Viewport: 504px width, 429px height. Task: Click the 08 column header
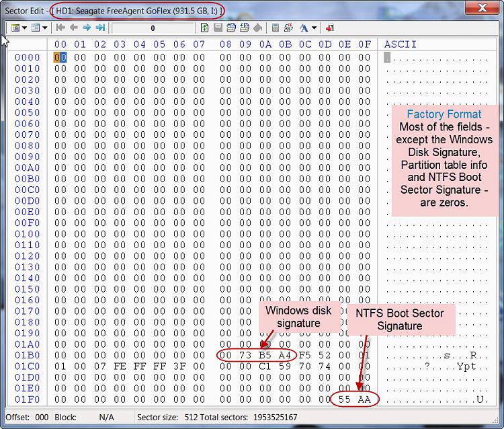(226, 44)
